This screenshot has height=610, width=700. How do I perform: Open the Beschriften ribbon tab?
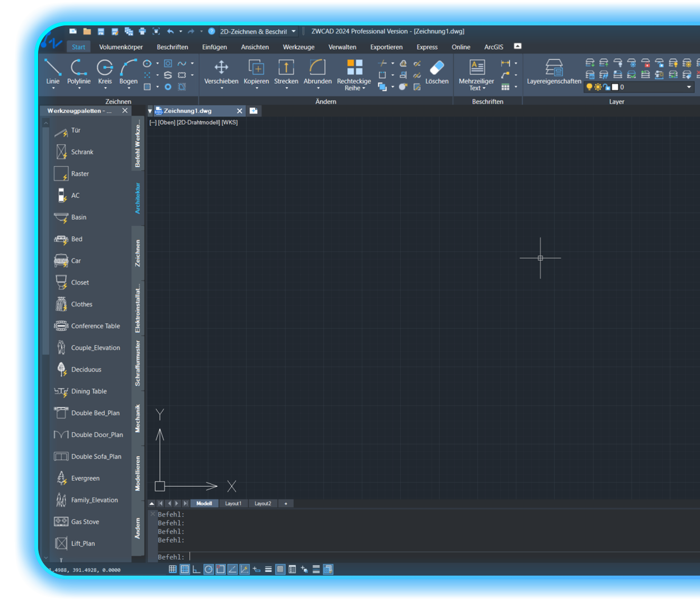[172, 47]
